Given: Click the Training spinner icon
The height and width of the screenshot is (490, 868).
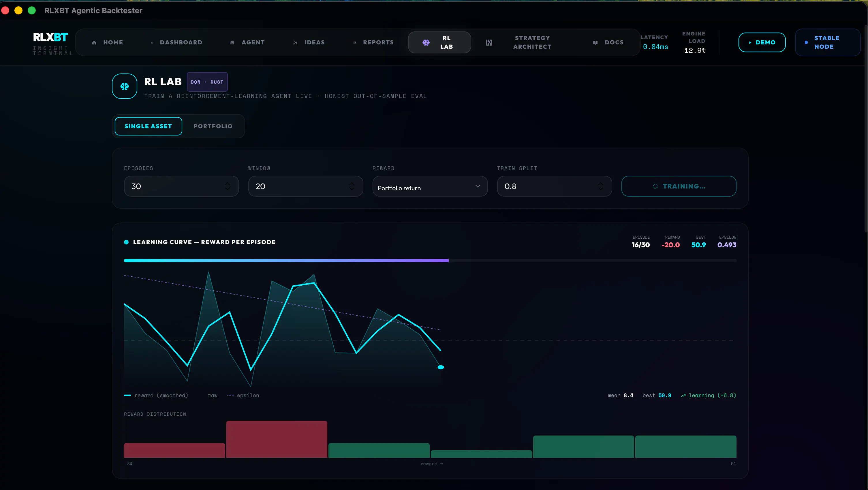Looking at the screenshot, I should pos(655,186).
